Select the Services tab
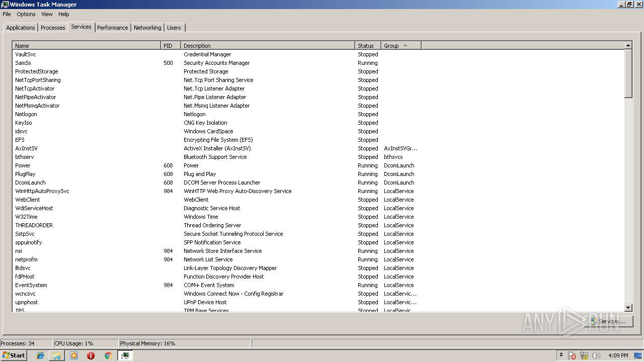Screen dimensions: 644x362 click(81, 27)
